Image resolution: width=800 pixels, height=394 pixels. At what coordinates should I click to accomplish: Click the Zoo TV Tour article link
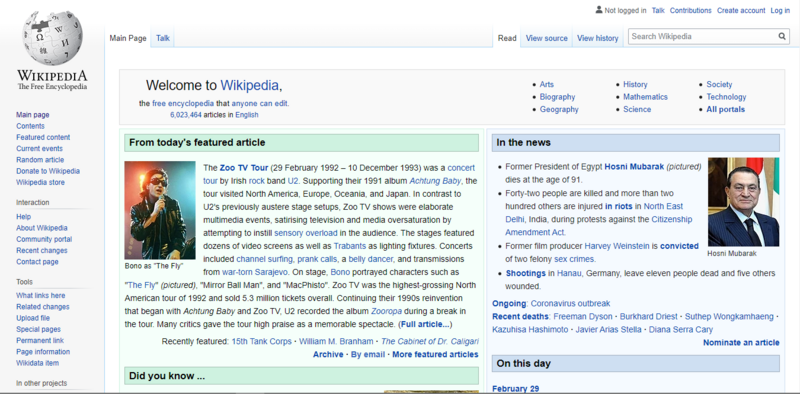pyautogui.click(x=244, y=167)
